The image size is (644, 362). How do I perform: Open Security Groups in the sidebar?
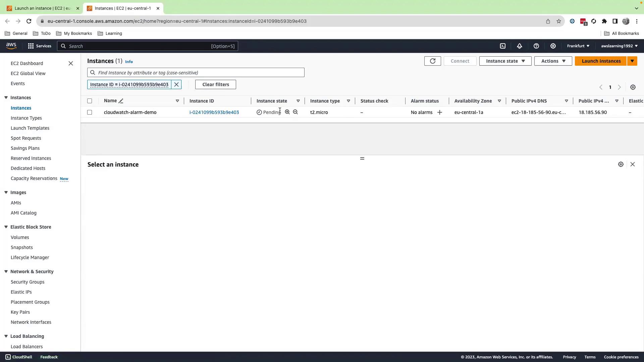[28, 282]
